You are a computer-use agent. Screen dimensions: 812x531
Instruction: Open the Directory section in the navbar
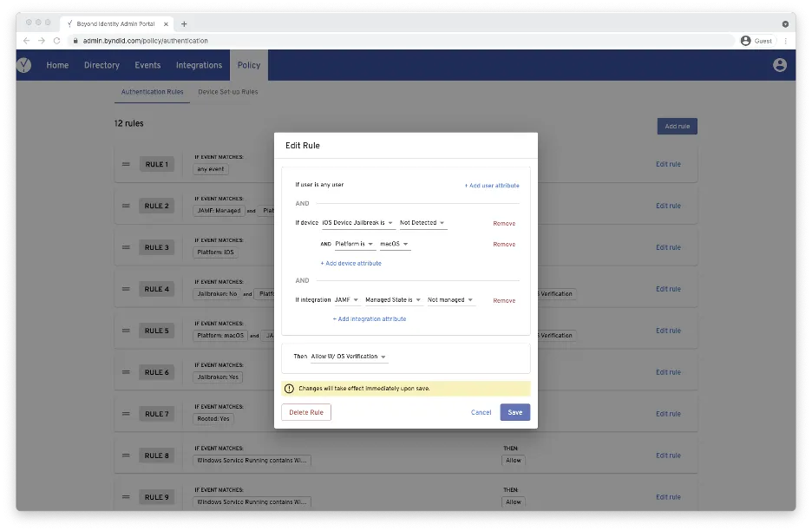coord(101,64)
